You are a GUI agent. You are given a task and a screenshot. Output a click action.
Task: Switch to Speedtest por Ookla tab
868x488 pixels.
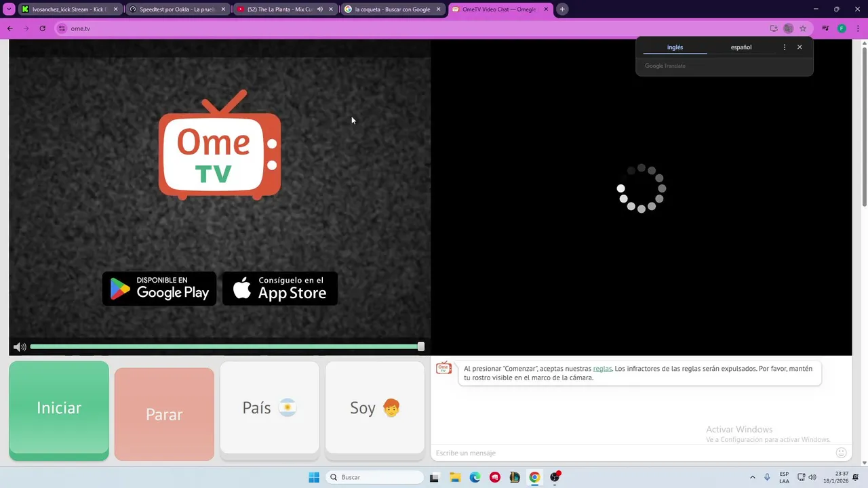coord(173,9)
